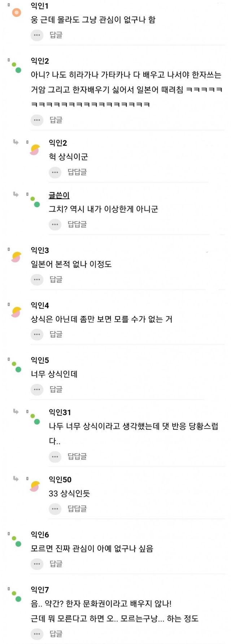The height and width of the screenshot is (644, 231).
Task: Open the more options menu under 익인7's comment
Action: pos(37,634)
